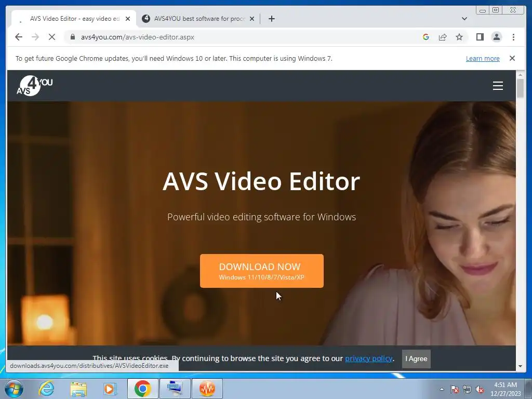The image size is (532, 399).
Task: Stop loading the page with X button
Action: pyautogui.click(x=52, y=37)
